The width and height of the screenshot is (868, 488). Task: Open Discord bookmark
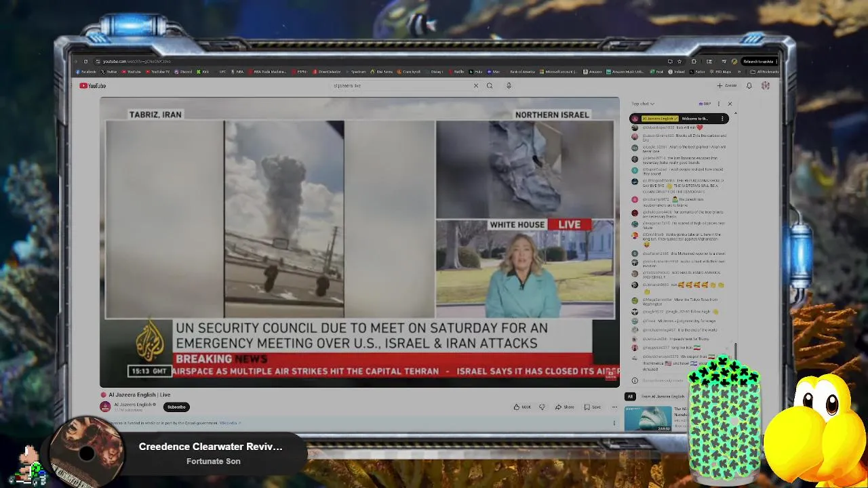183,72
